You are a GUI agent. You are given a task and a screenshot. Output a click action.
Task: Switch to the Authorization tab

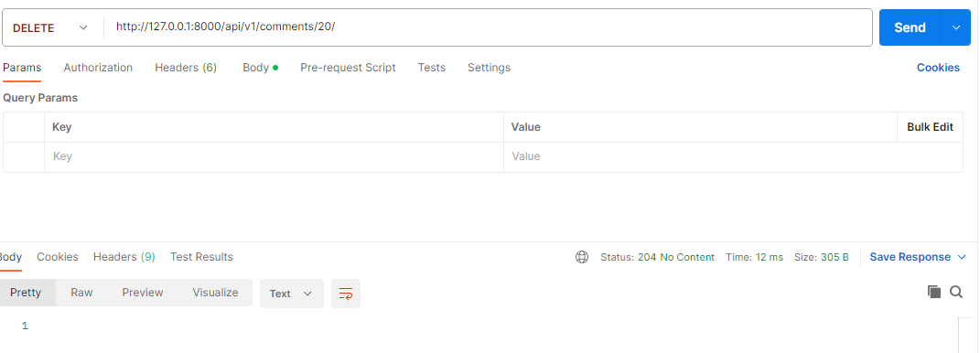[x=98, y=68]
